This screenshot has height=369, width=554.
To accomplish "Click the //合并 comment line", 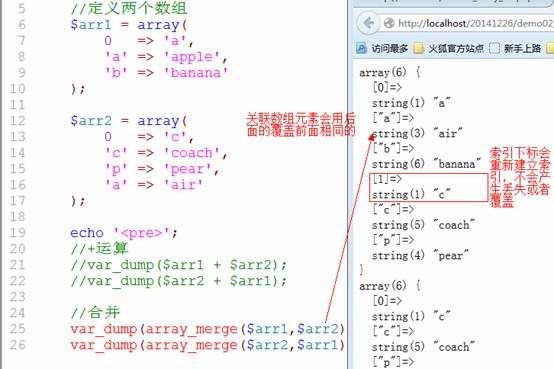I will click(95, 313).
